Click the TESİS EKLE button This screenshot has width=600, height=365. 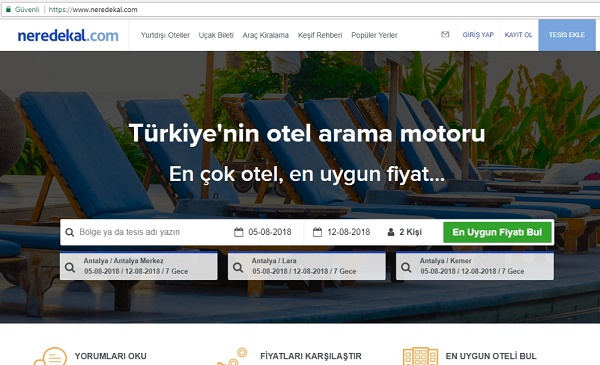[567, 35]
